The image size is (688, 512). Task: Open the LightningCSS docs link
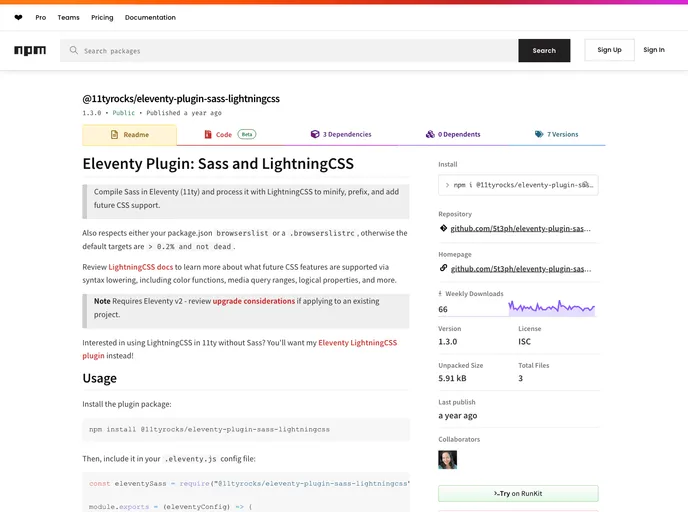coord(140,267)
